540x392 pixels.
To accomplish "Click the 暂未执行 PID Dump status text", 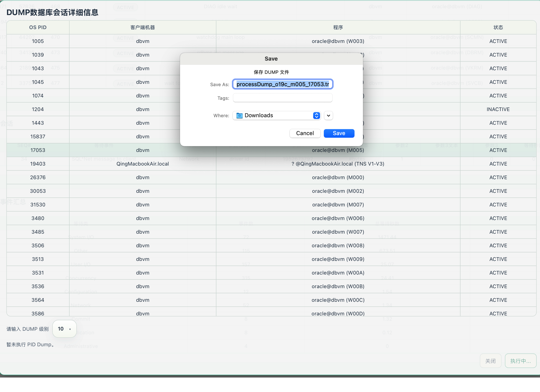I will [x=30, y=345].
